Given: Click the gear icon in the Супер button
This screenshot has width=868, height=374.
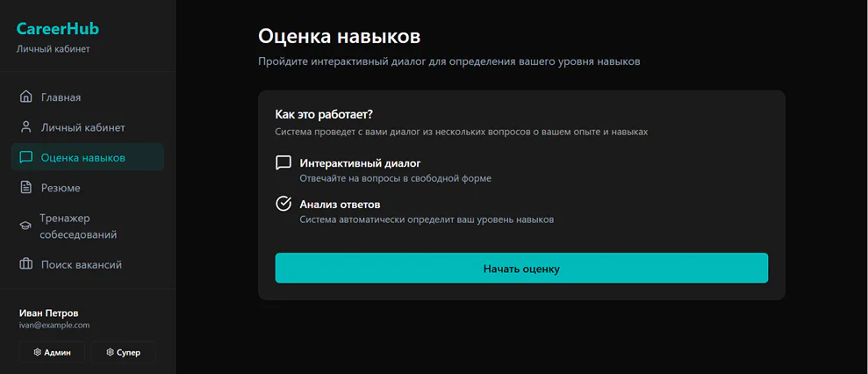Looking at the screenshot, I should coord(110,352).
